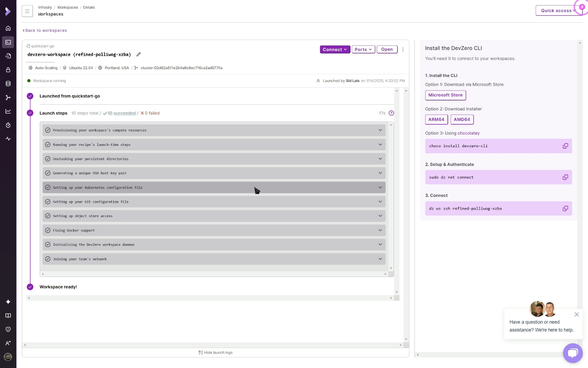Screen dimensions: 588x368
Task: Click the Microsoft Store button
Action: coord(445,95)
